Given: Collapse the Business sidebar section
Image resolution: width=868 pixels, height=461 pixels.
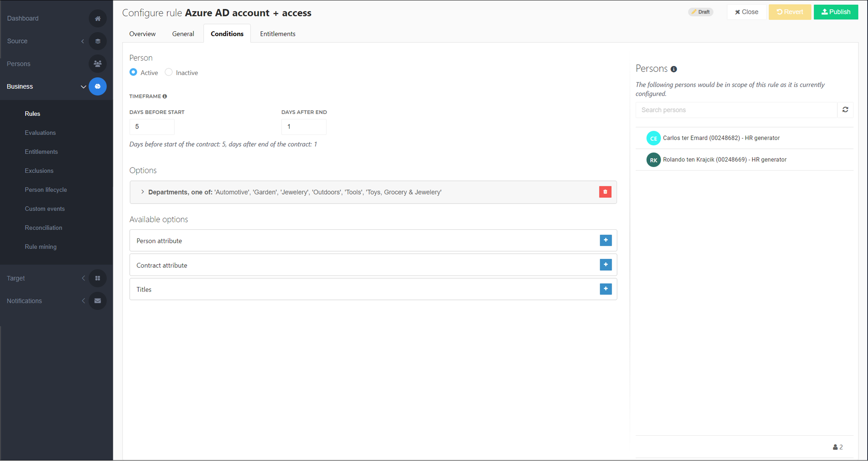Looking at the screenshot, I should pyautogui.click(x=83, y=86).
